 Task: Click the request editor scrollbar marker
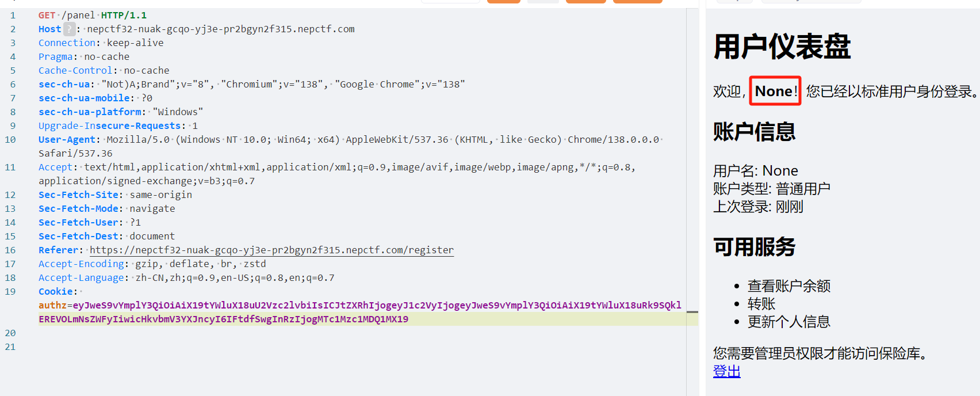(692, 312)
